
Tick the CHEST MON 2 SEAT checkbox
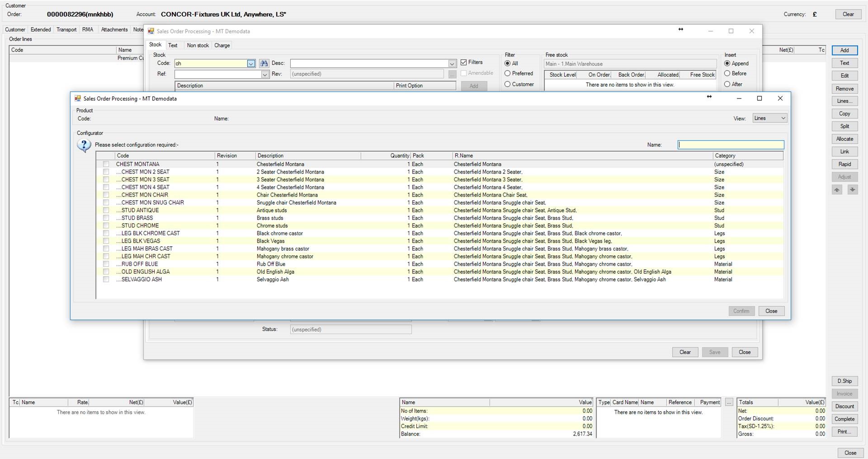coord(106,172)
